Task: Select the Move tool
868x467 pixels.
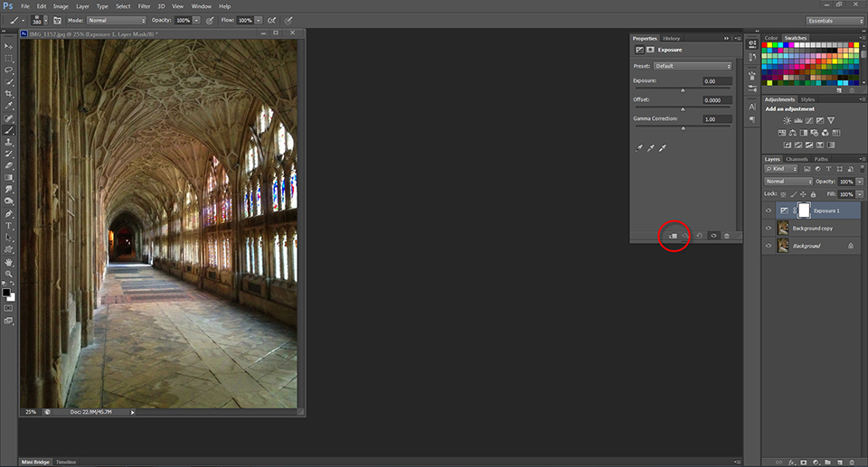Action: click(x=9, y=45)
